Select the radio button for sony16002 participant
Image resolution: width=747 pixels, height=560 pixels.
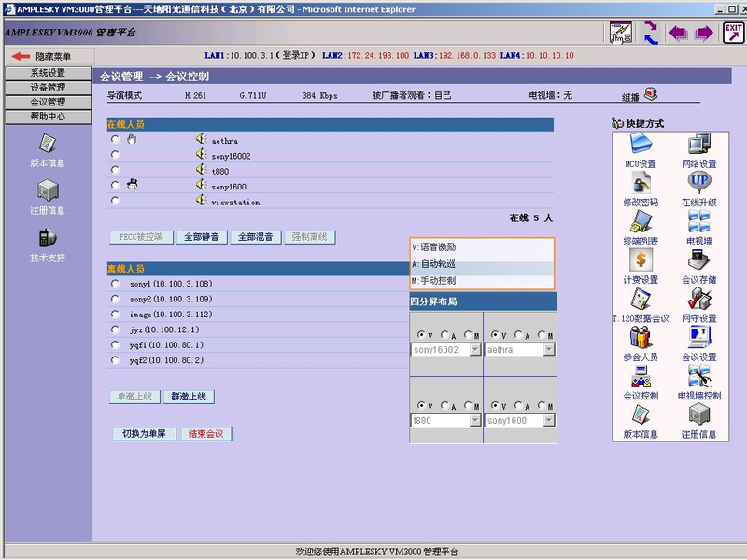tap(115, 154)
